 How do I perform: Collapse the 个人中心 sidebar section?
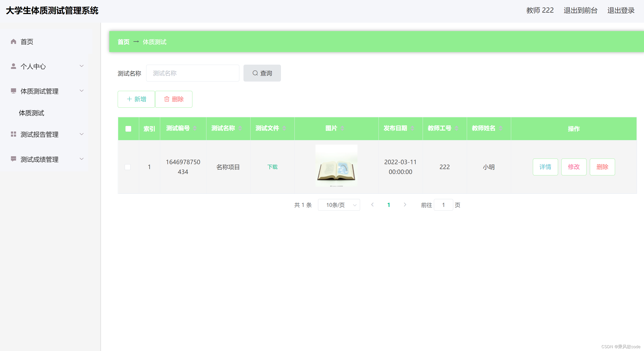pyautogui.click(x=81, y=66)
